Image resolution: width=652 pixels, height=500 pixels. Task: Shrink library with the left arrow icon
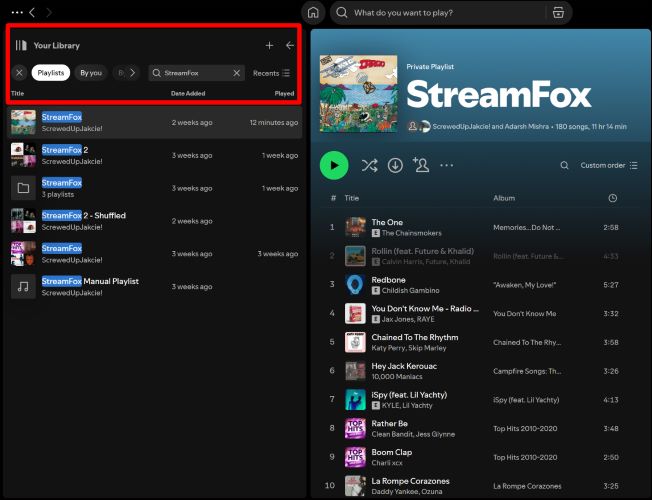[290, 45]
